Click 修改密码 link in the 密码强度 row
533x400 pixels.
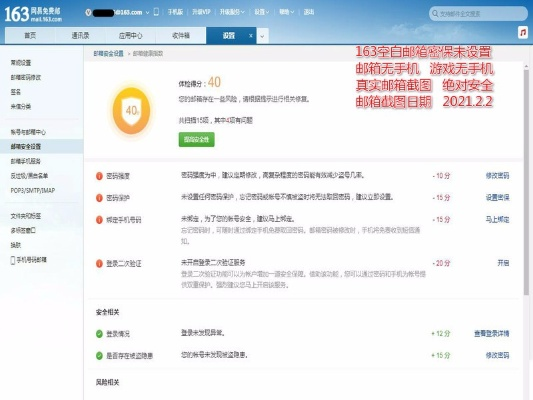point(497,176)
